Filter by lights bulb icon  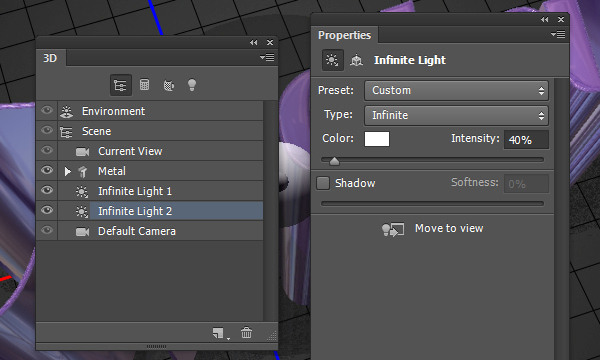tap(192, 85)
